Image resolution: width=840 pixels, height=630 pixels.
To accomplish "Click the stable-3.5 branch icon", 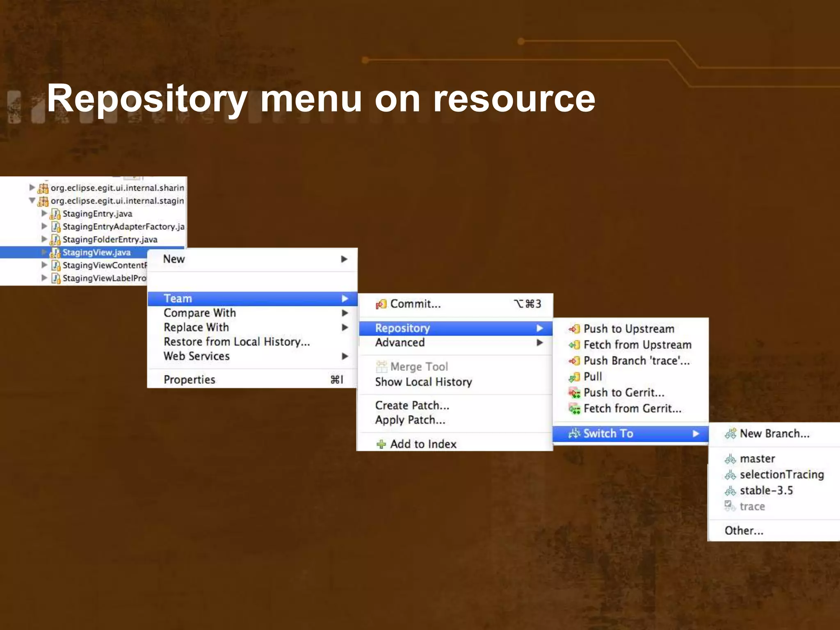I will pos(730,491).
